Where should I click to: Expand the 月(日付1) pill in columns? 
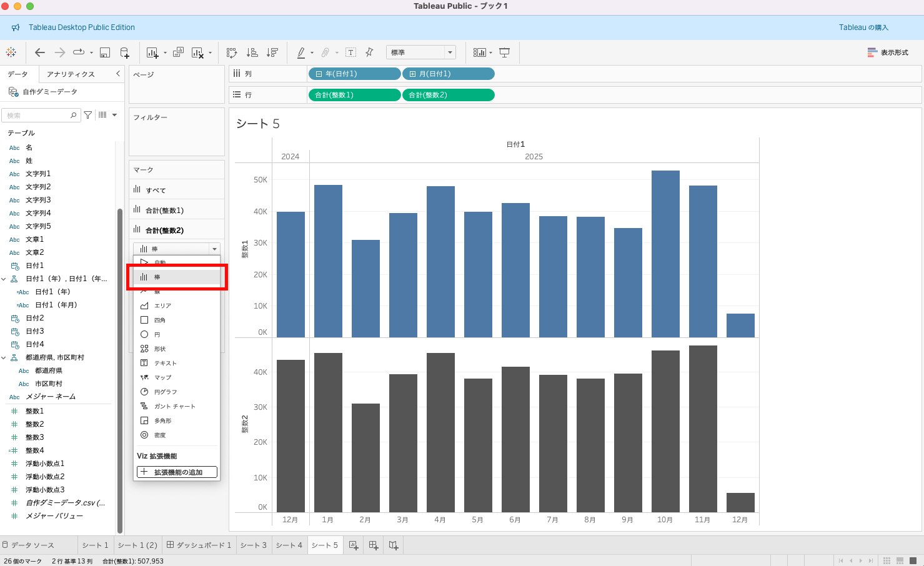pos(412,74)
